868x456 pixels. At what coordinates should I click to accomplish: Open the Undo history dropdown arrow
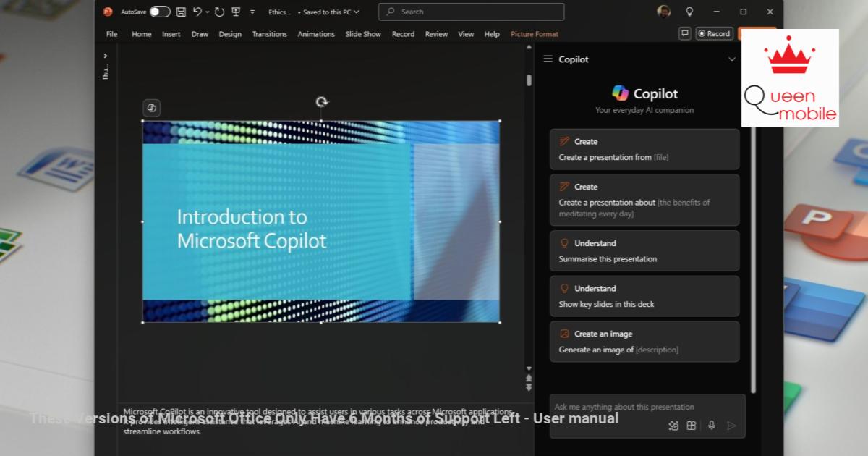[208, 12]
